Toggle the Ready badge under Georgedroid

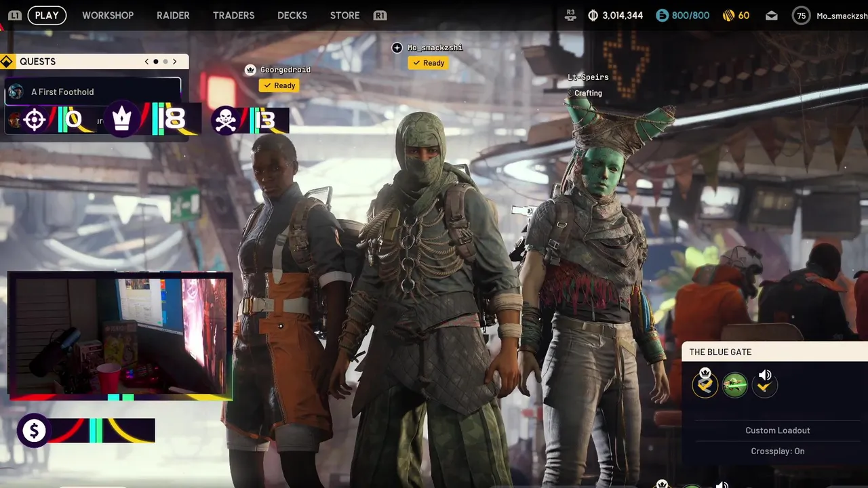[279, 85]
